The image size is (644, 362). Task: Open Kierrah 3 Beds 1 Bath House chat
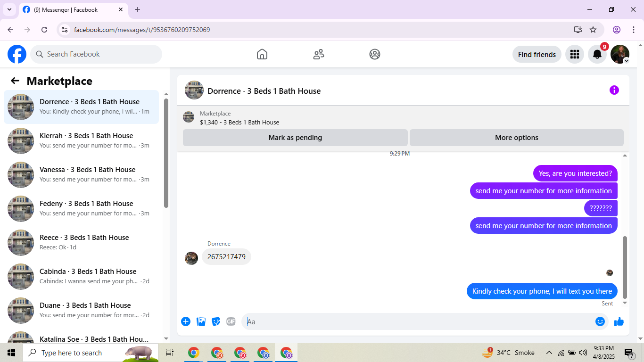pos(81,141)
